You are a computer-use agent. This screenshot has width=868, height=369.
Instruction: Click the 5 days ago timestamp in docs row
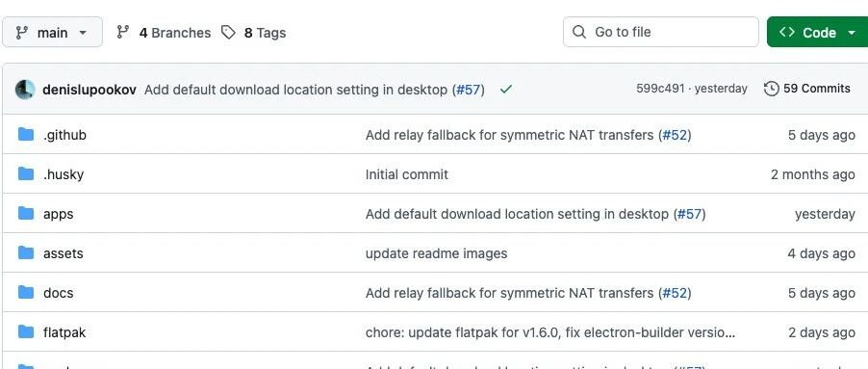(x=822, y=293)
